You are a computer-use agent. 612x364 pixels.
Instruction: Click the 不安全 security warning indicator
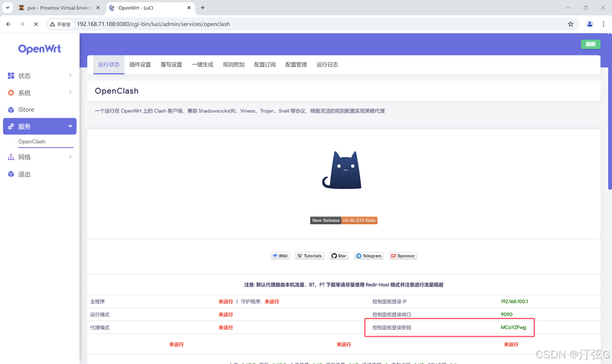pos(60,24)
